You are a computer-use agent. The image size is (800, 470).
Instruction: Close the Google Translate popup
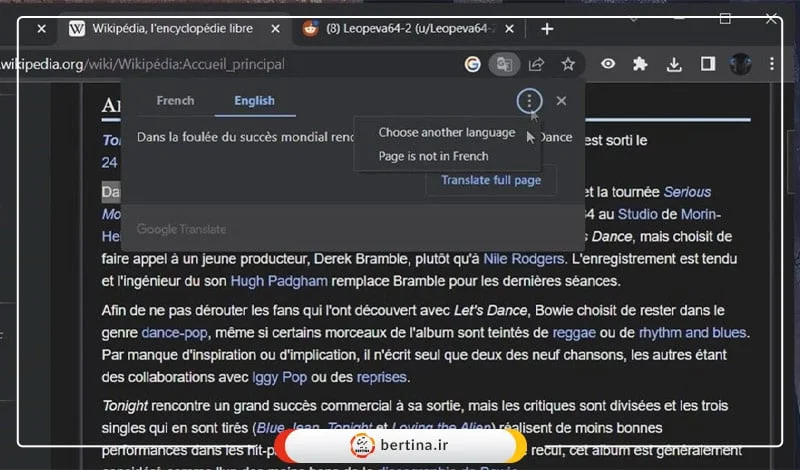coord(561,101)
